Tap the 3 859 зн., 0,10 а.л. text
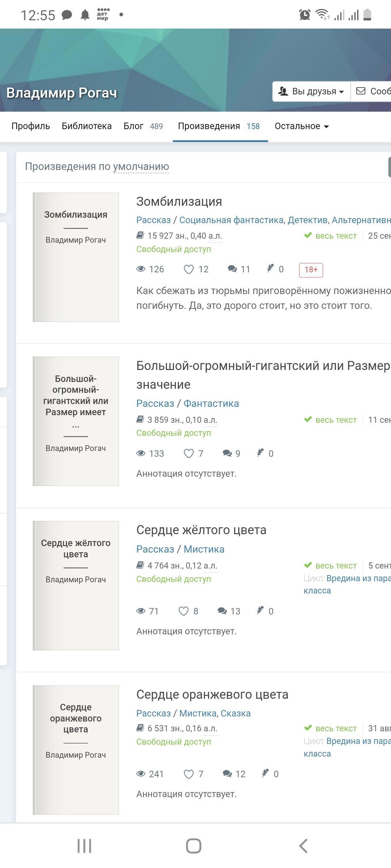This screenshot has height=868, width=391. click(182, 420)
